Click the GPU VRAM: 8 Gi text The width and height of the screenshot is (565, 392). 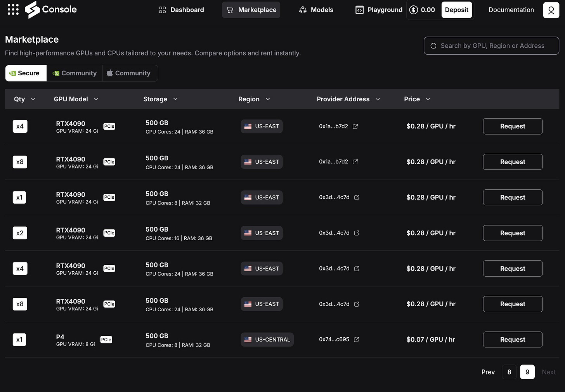pos(75,344)
